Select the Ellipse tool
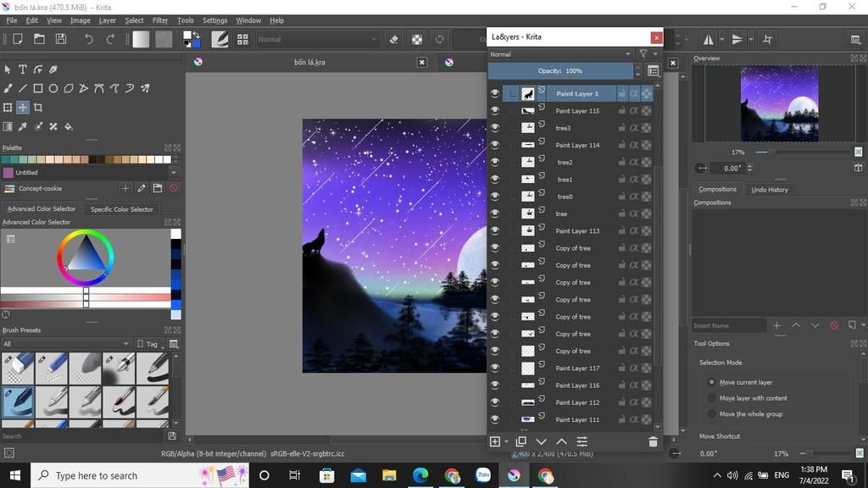868x488 pixels. click(53, 88)
